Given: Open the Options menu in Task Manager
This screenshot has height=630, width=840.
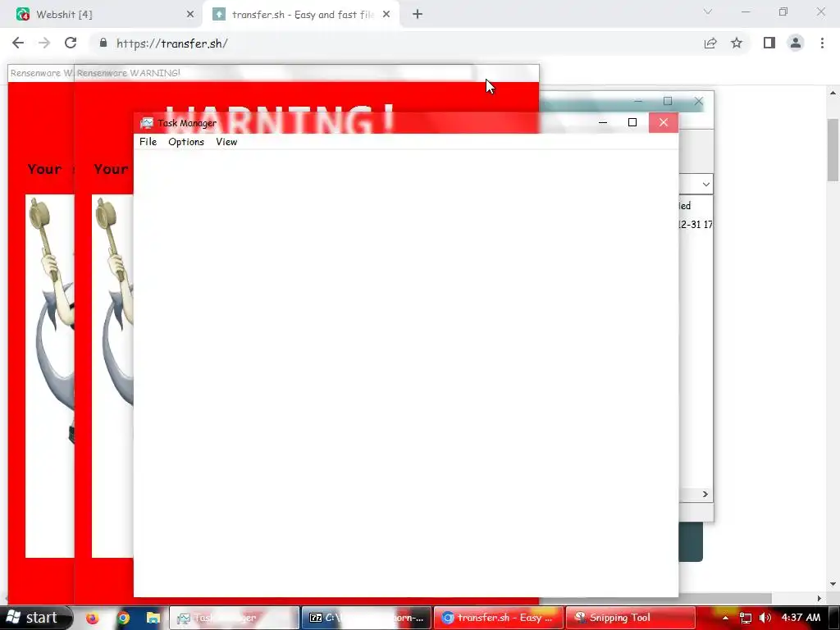Looking at the screenshot, I should pyautogui.click(x=186, y=142).
